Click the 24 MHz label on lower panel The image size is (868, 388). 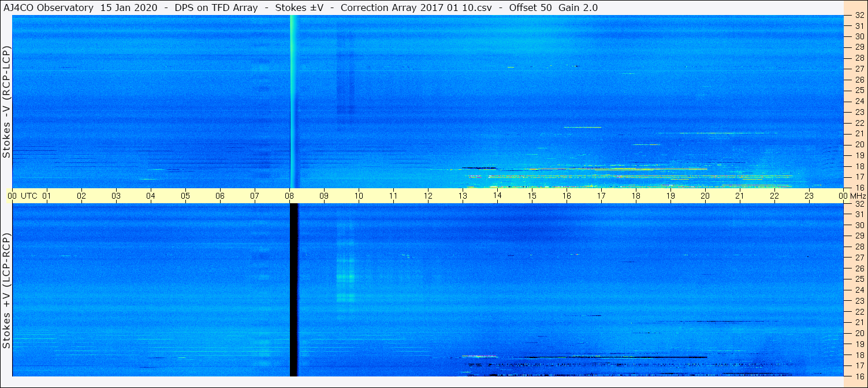(x=859, y=290)
